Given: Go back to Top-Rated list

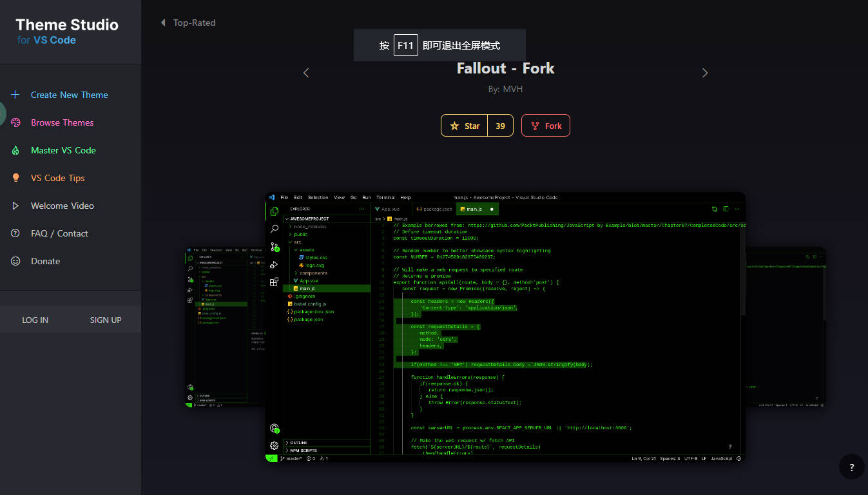Looking at the screenshot, I should point(188,23).
